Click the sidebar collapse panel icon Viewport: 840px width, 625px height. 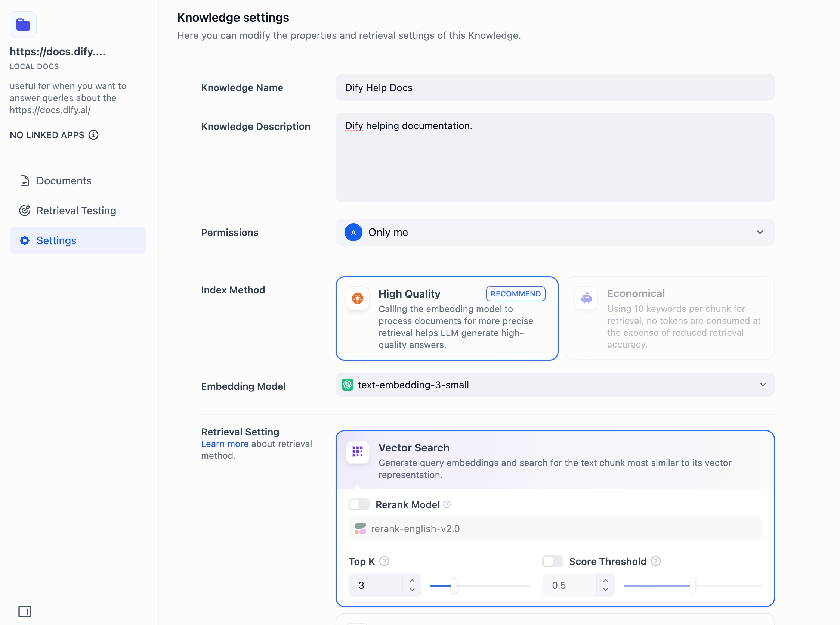click(25, 612)
